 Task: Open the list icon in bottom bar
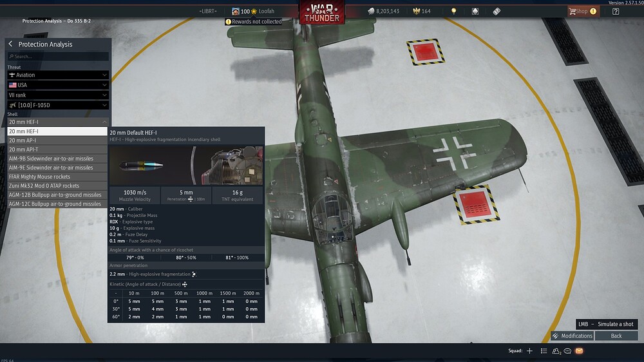tap(544, 351)
